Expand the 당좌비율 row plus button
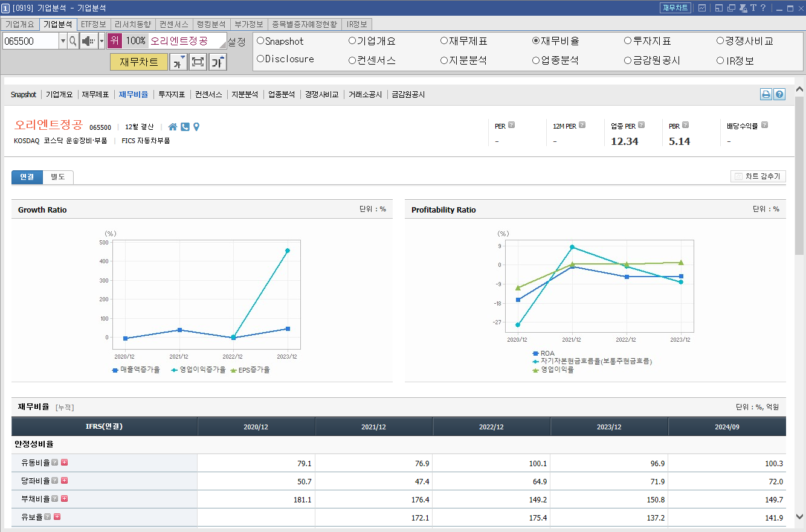The image size is (806, 532). click(65, 481)
